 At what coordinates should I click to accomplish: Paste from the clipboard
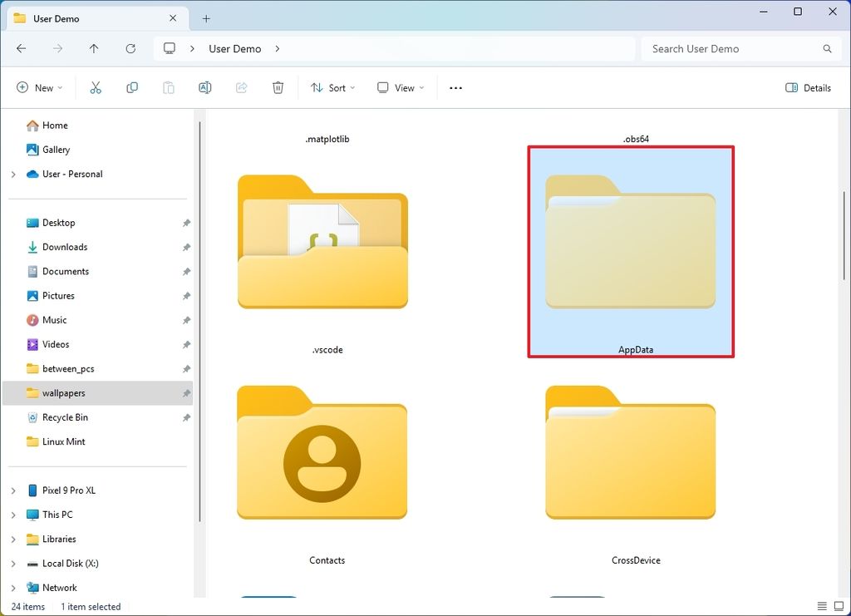[168, 87]
